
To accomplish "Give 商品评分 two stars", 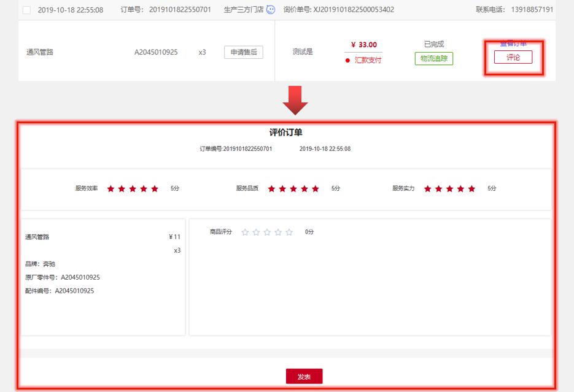I will coord(256,233).
